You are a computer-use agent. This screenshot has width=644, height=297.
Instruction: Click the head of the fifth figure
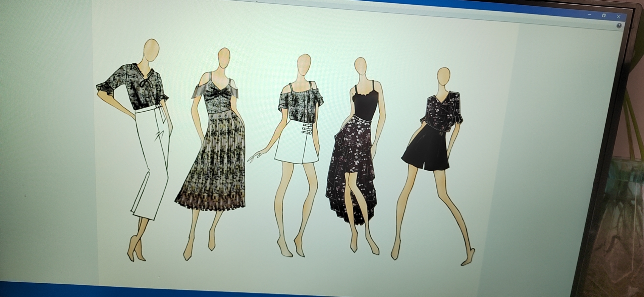pyautogui.click(x=444, y=77)
